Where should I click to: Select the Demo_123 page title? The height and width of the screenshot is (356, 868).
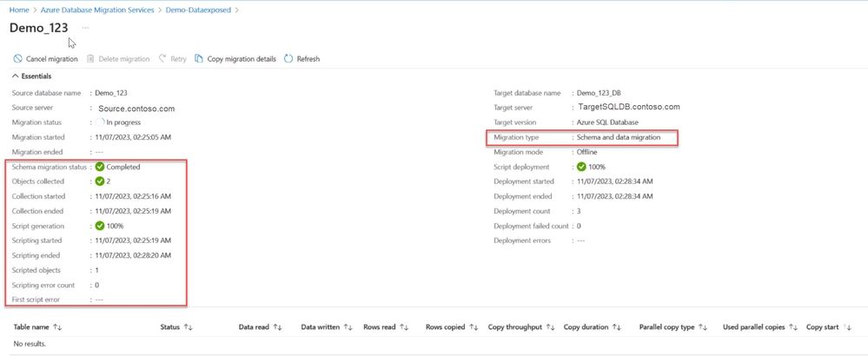tap(39, 28)
